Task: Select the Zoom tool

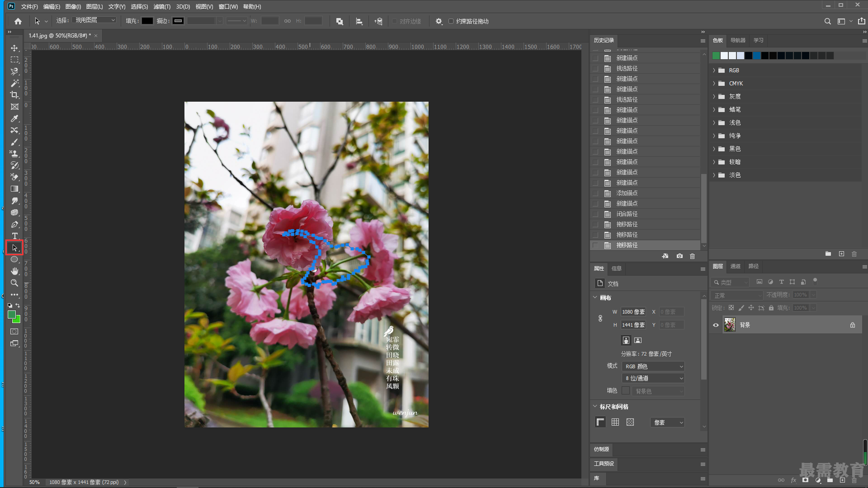Action: 14,283
